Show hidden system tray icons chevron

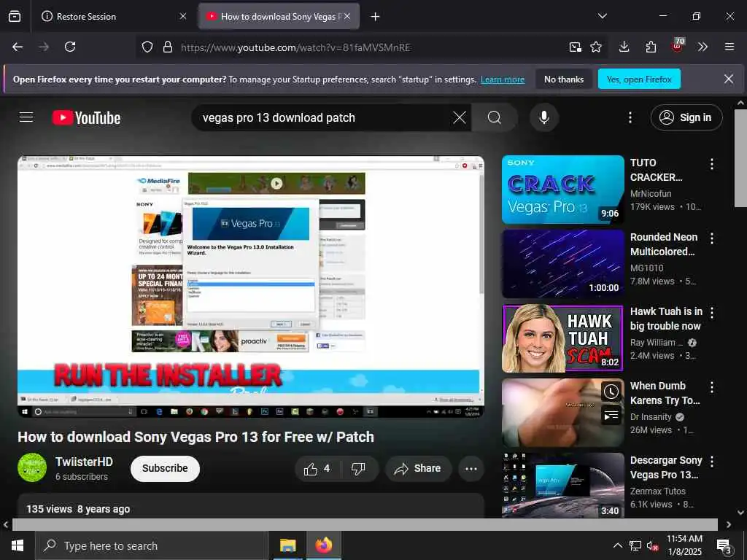point(617,545)
